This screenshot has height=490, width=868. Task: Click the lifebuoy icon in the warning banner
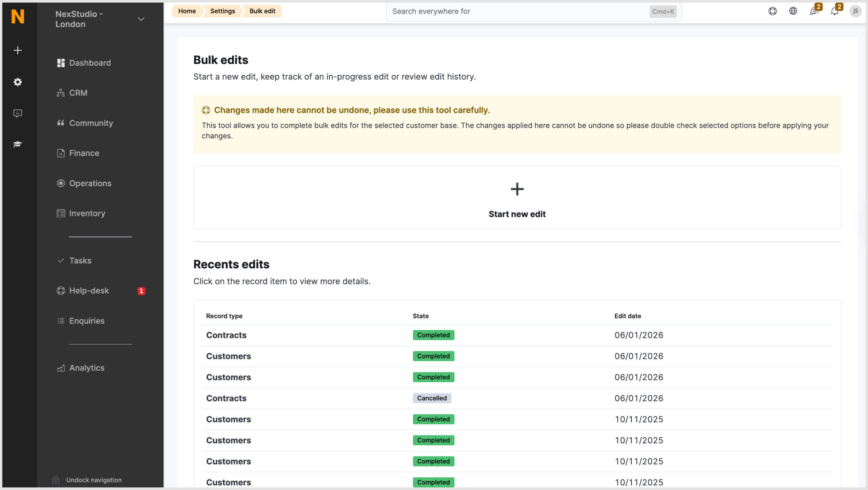(206, 110)
